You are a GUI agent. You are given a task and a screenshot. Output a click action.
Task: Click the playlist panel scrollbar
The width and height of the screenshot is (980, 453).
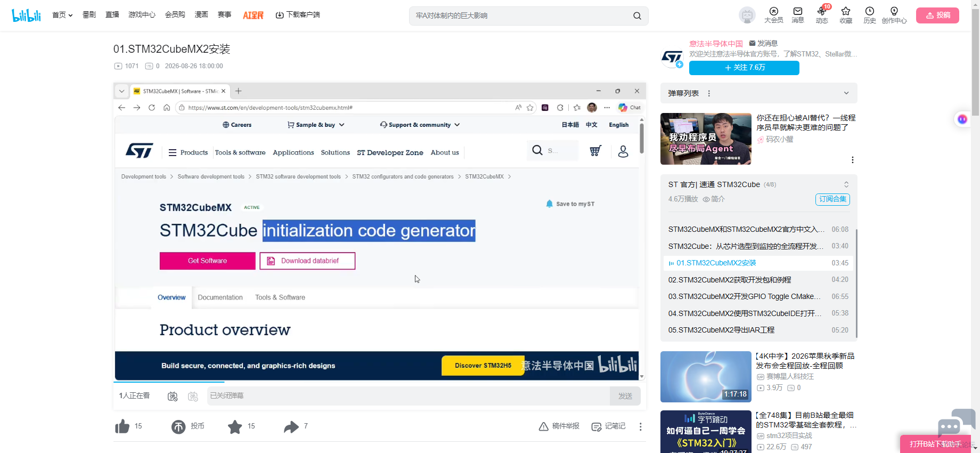coord(856,282)
